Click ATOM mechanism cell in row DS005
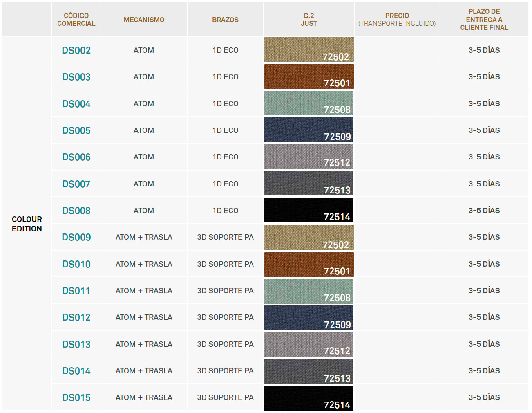 tap(144, 130)
